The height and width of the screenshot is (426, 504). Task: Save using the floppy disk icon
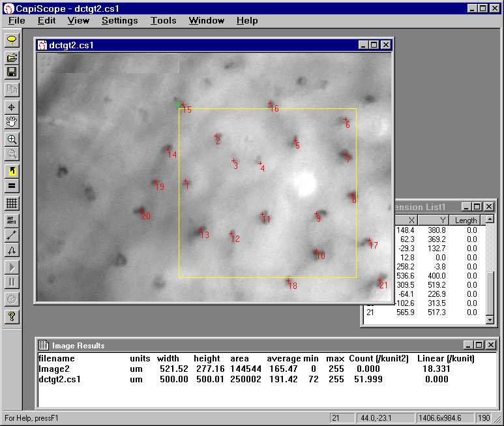point(12,72)
